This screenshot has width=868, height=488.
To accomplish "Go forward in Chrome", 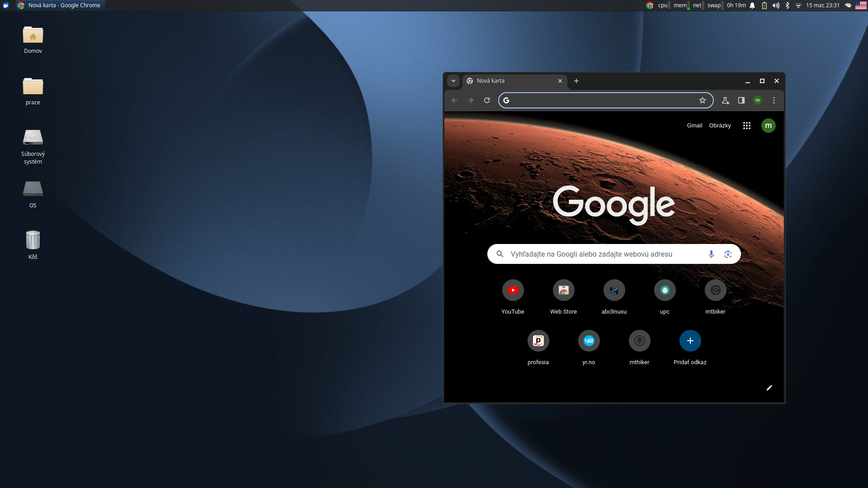I will pos(471,100).
